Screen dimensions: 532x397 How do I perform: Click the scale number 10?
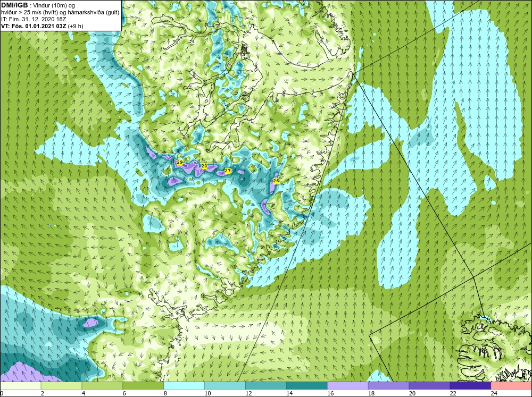point(207,393)
